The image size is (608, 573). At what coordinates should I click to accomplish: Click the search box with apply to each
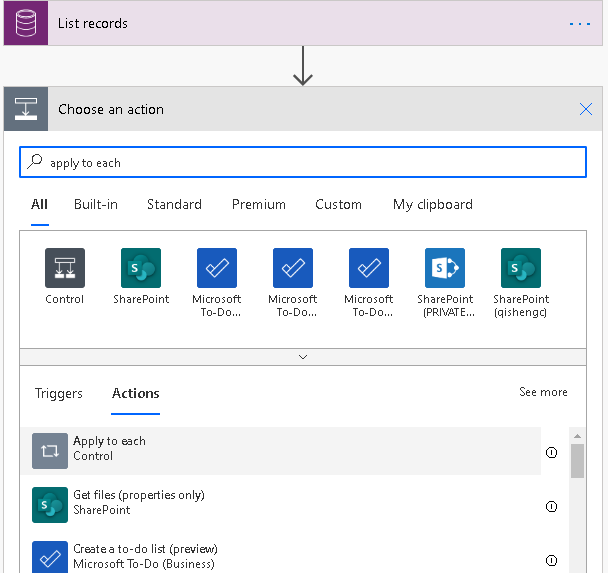[303, 162]
